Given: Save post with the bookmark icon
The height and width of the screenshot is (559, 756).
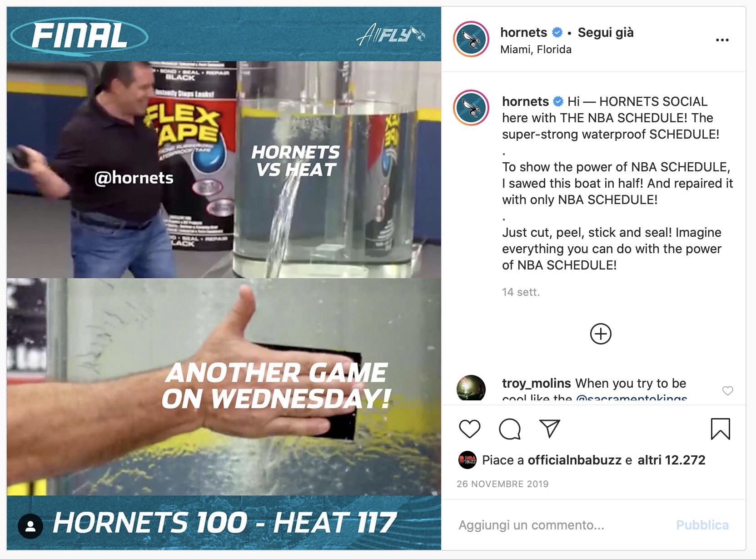Looking at the screenshot, I should click(x=720, y=429).
